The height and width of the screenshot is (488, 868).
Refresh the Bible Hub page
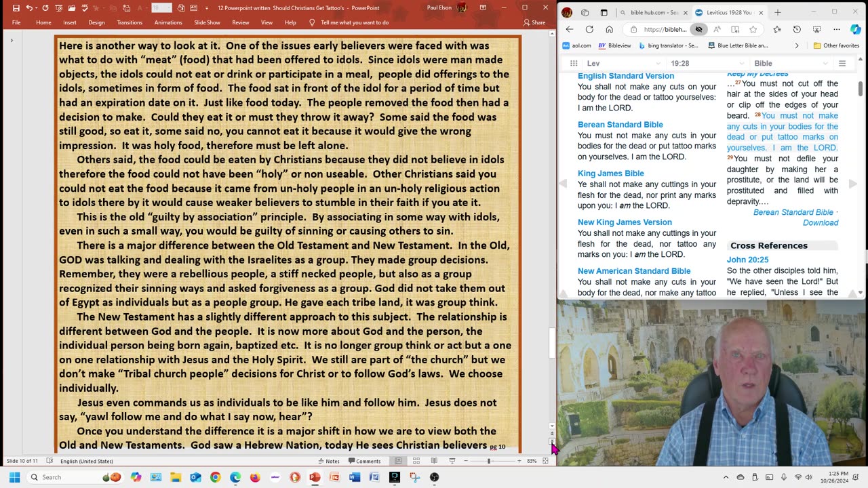pos(589,29)
